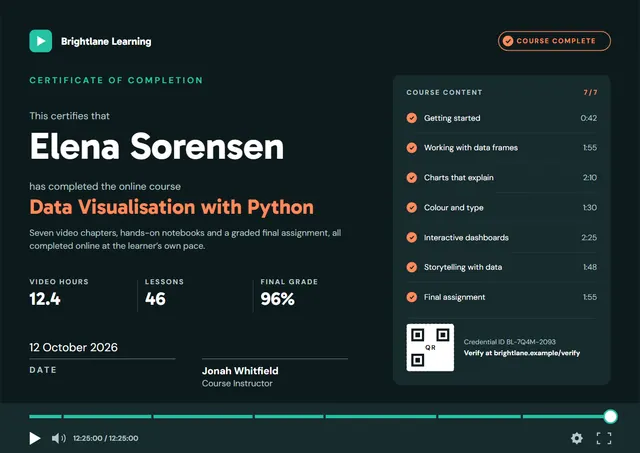This screenshot has width=640, height=453.
Task: Select the Charts that explain chapter
Action: 501,178
